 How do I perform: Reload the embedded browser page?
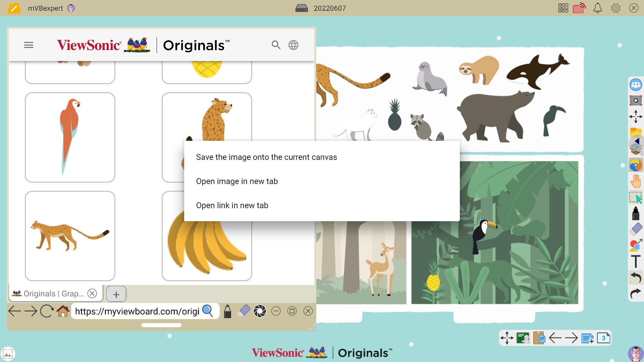coord(47,311)
